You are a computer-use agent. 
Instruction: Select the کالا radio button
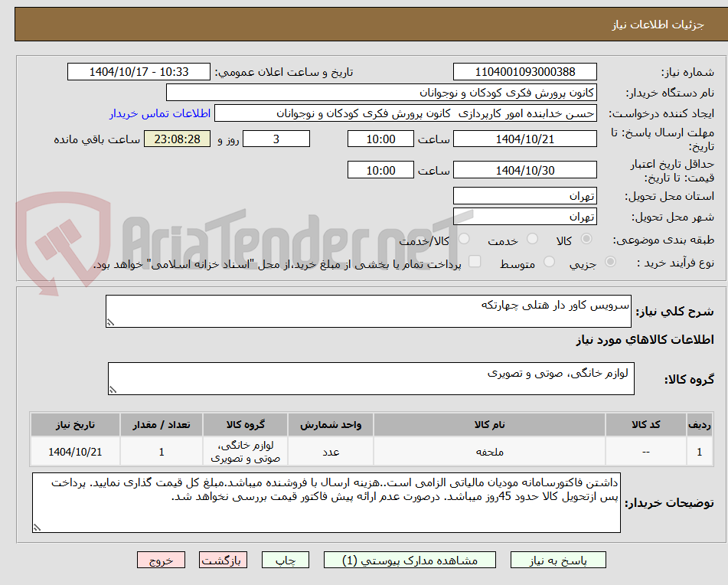(x=586, y=239)
